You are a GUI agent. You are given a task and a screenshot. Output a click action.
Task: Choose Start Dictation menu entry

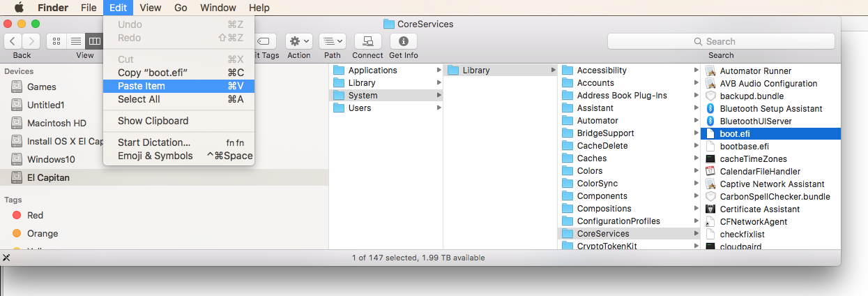(179, 142)
